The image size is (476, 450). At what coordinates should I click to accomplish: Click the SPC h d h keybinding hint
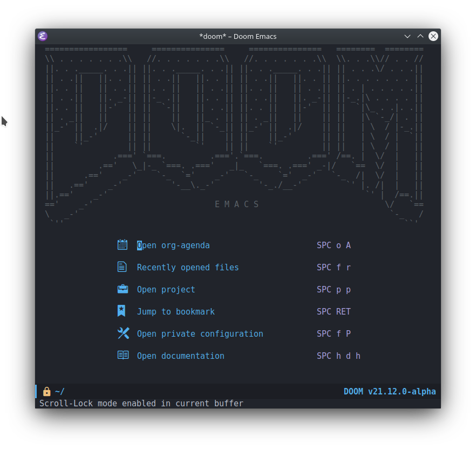coord(338,356)
